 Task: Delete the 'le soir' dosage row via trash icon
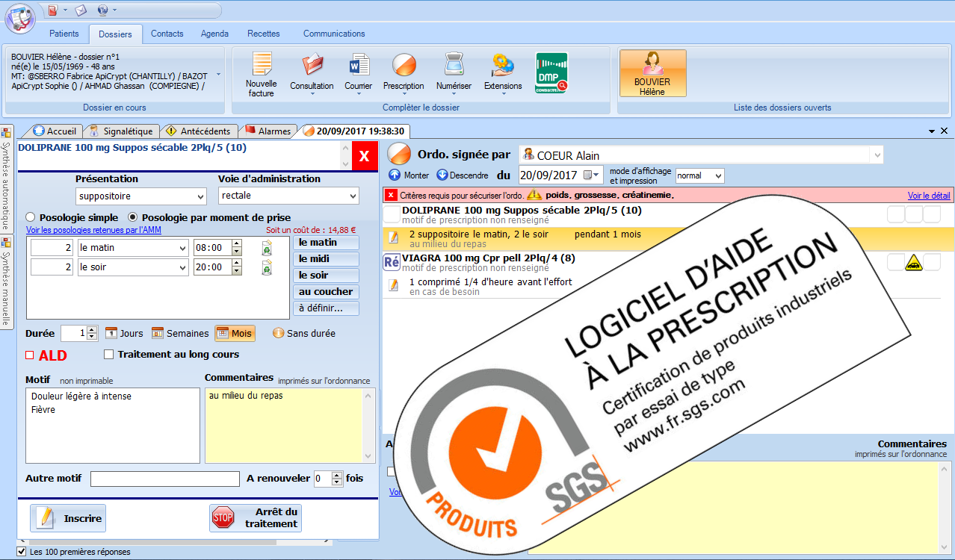(x=267, y=267)
